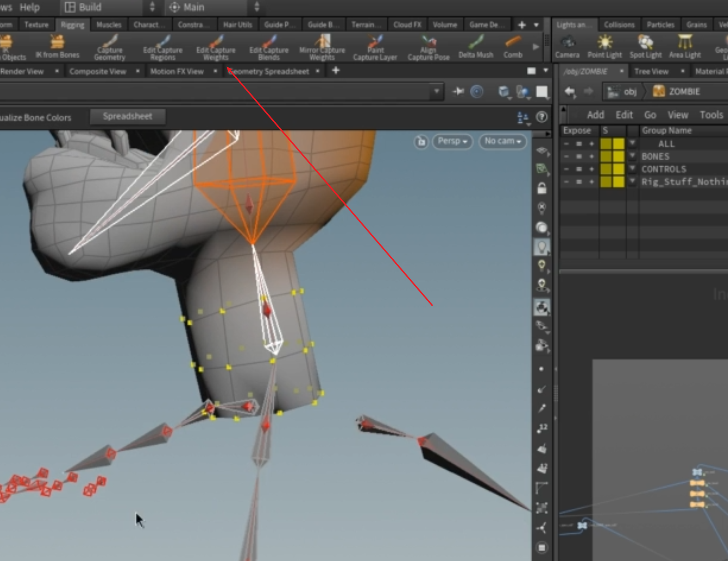
Task: Toggle the viewport lock icon in display toolbar
Action: [x=541, y=188]
